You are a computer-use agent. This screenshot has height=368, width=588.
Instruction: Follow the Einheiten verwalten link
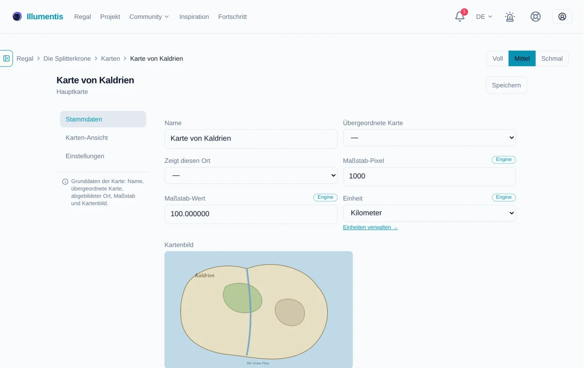pyautogui.click(x=370, y=227)
